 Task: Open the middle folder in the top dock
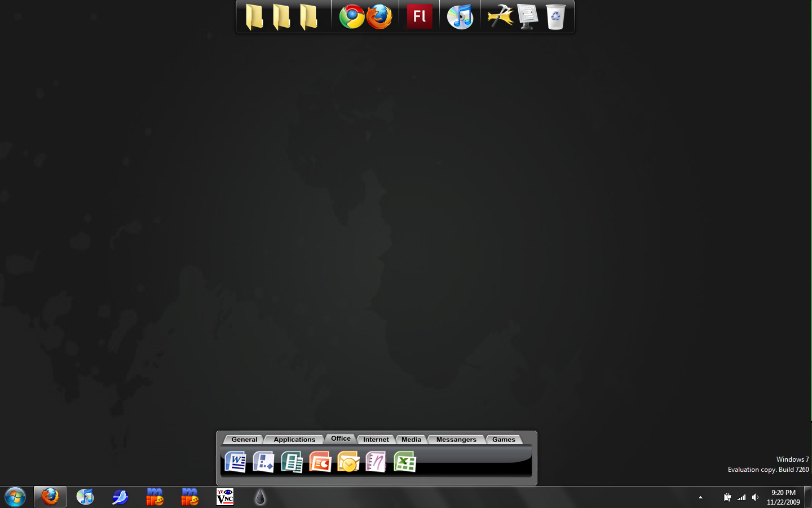coord(281,17)
